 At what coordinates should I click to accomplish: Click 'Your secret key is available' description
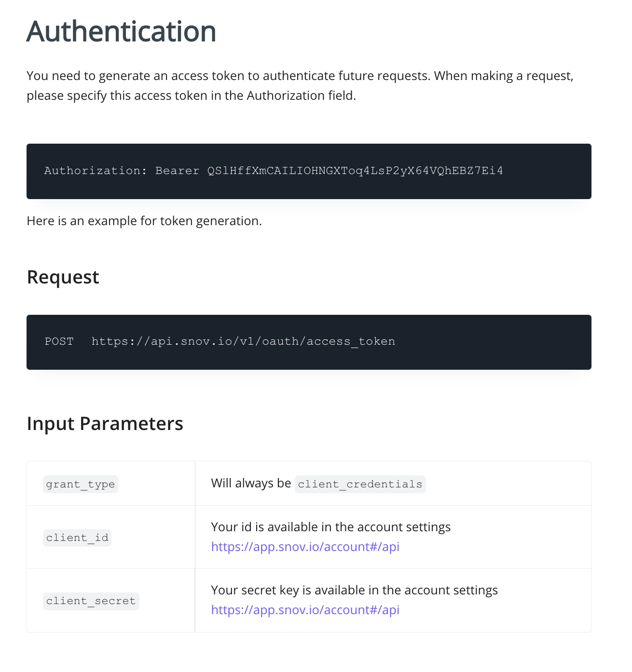click(x=354, y=590)
